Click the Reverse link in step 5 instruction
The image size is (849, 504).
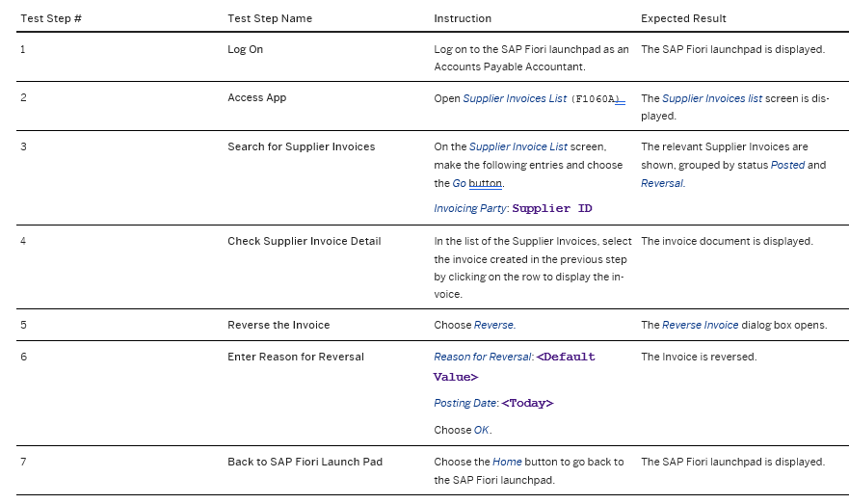[493, 325]
